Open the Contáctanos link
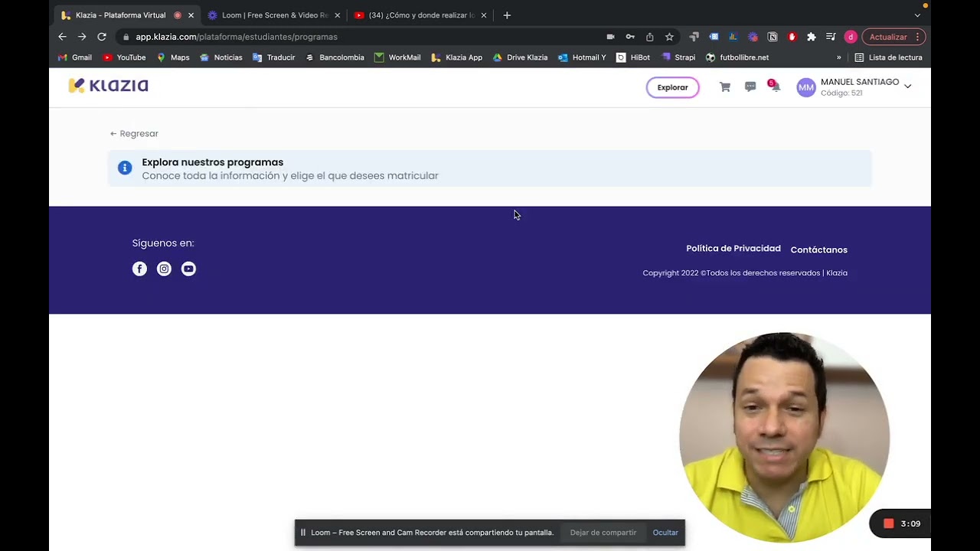This screenshot has height=551, width=980. tap(818, 249)
